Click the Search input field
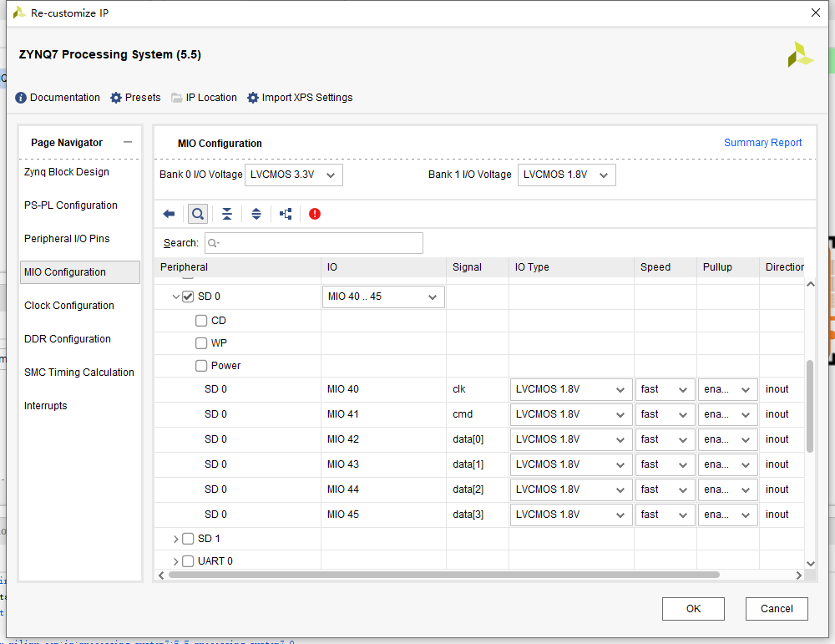 click(x=314, y=243)
